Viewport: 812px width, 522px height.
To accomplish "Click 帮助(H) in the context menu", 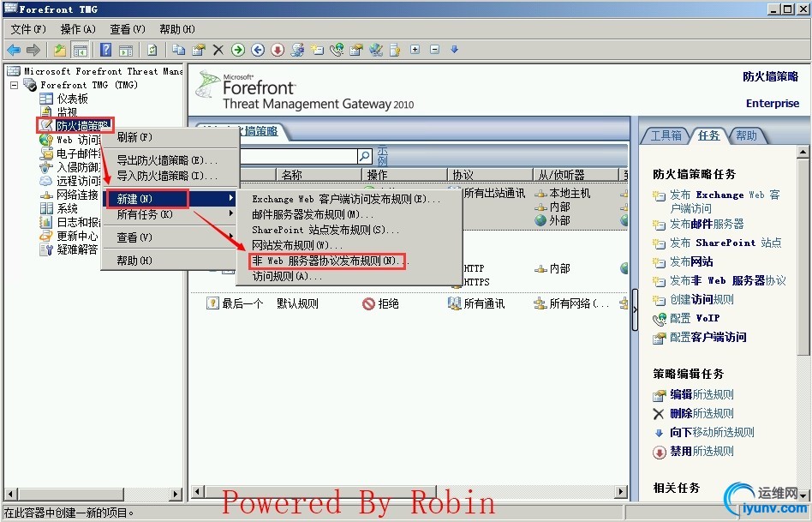I will point(170,261).
